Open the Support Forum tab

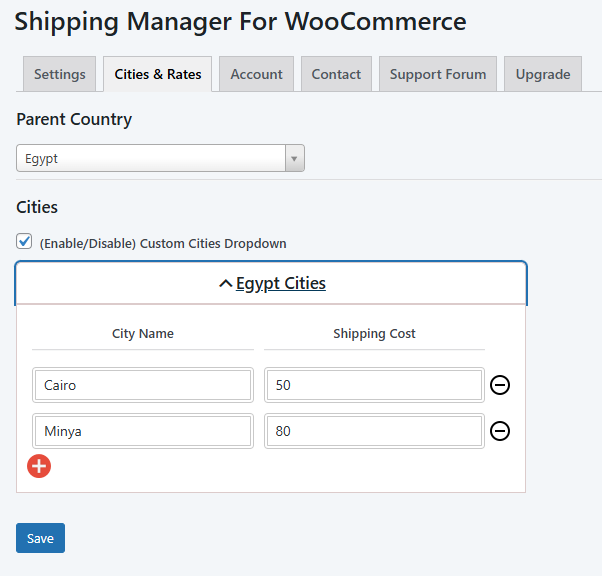438,74
